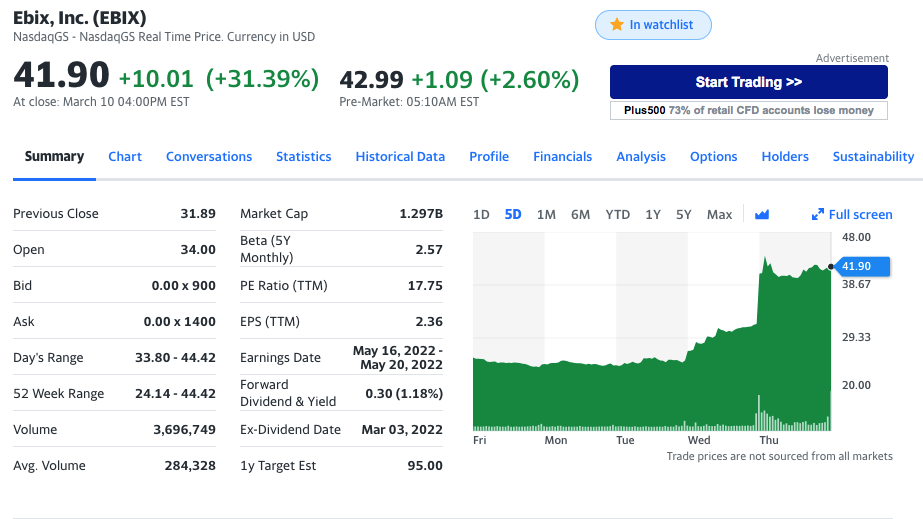The image size is (923, 519).
Task: Click the mountain chart type icon
Action: pyautogui.click(x=762, y=214)
